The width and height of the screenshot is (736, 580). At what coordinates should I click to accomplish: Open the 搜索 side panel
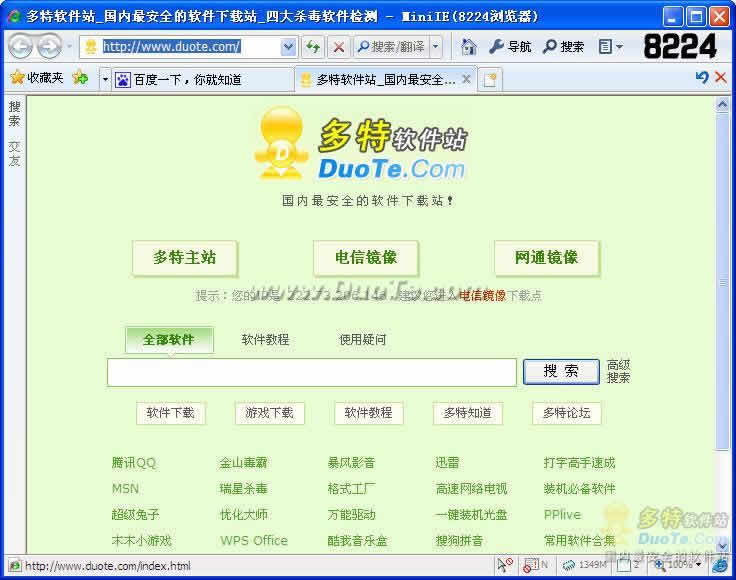point(14,114)
